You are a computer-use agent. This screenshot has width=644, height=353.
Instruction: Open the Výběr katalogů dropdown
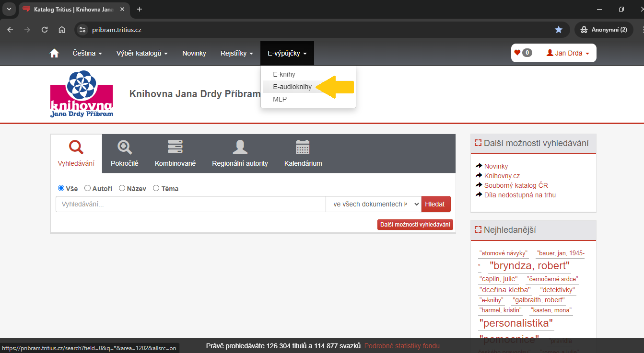141,53
